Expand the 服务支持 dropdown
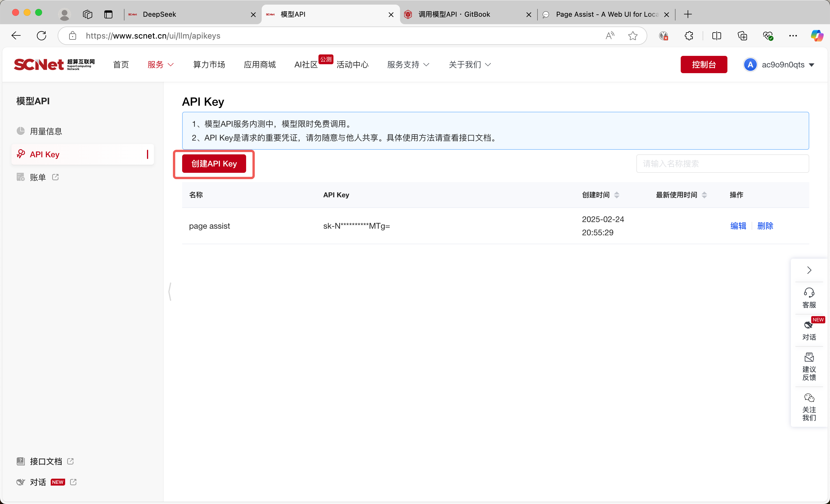 point(408,65)
